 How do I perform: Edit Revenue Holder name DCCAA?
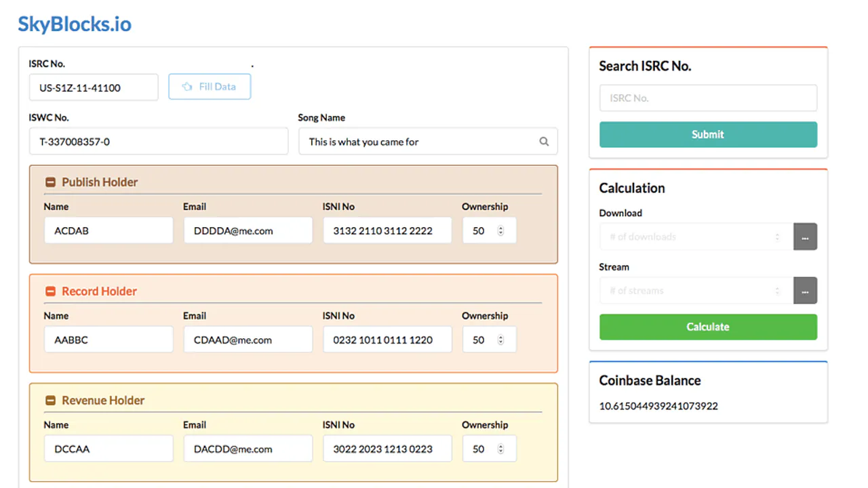click(x=108, y=449)
